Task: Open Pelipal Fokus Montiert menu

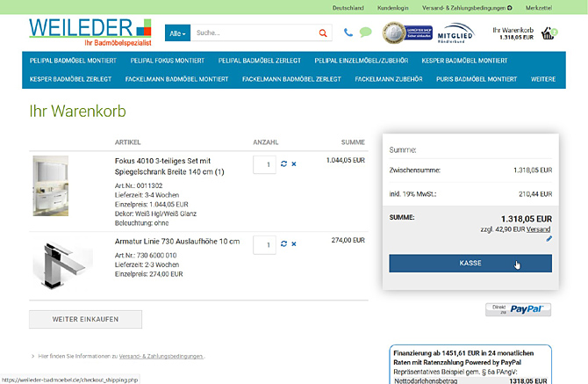Action: pos(168,61)
